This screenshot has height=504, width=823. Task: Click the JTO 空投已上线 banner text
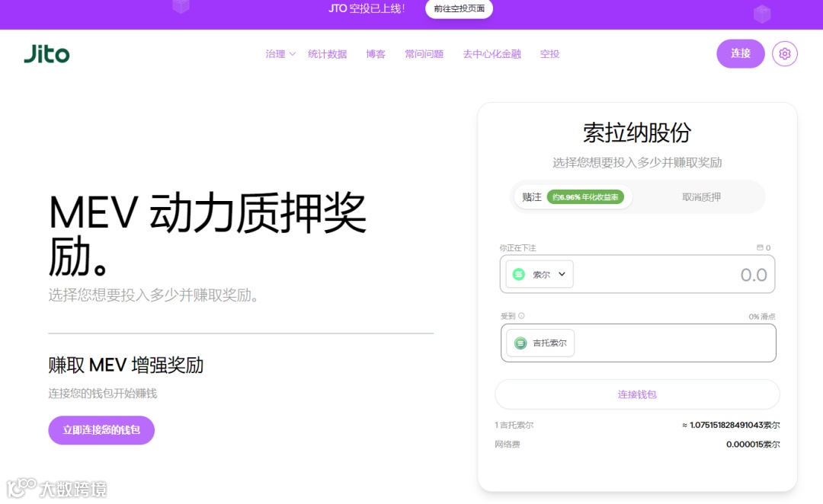tap(367, 9)
